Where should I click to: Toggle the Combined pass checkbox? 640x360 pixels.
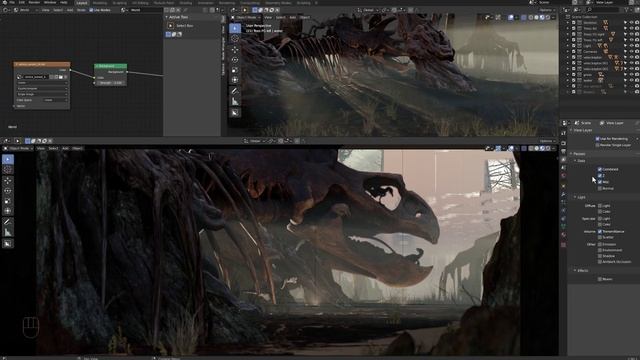[600, 169]
